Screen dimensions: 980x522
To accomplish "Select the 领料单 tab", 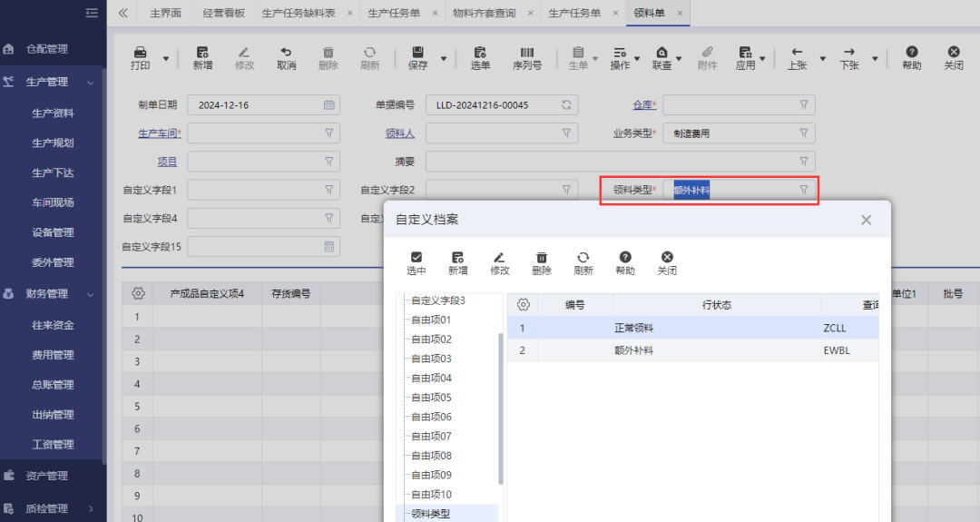I will (x=649, y=13).
